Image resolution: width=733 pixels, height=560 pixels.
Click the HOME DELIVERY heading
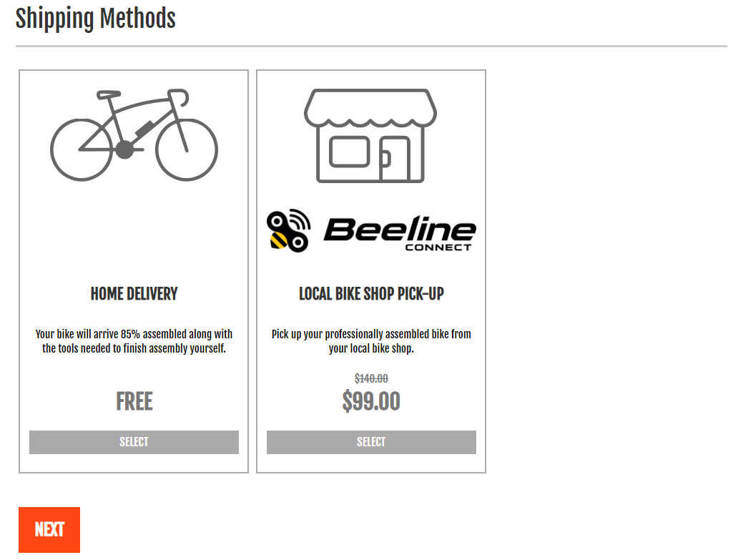(134, 294)
